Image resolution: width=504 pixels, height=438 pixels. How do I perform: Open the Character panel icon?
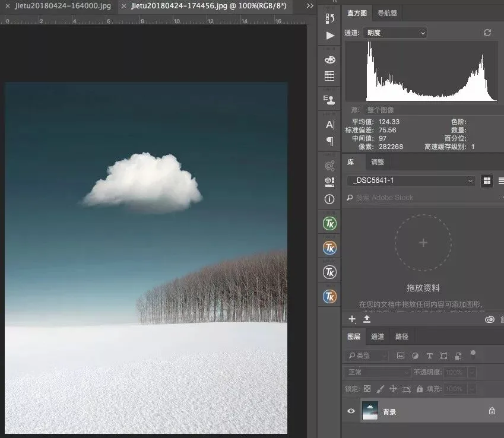[x=330, y=125]
